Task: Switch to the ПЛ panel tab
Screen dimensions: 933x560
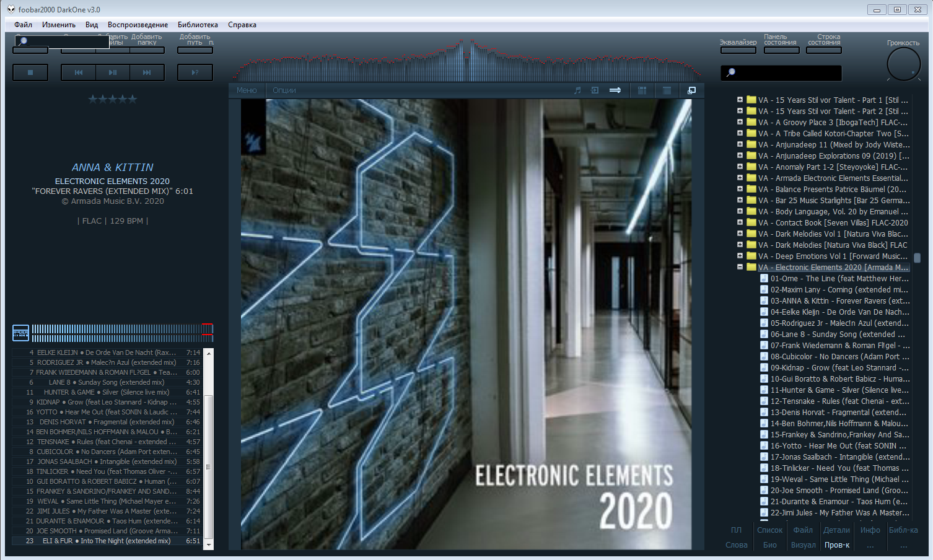Action: click(x=736, y=530)
